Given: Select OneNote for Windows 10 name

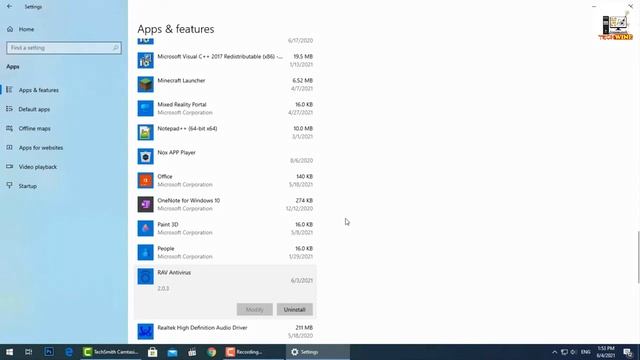Looking at the screenshot, I should [x=189, y=200].
